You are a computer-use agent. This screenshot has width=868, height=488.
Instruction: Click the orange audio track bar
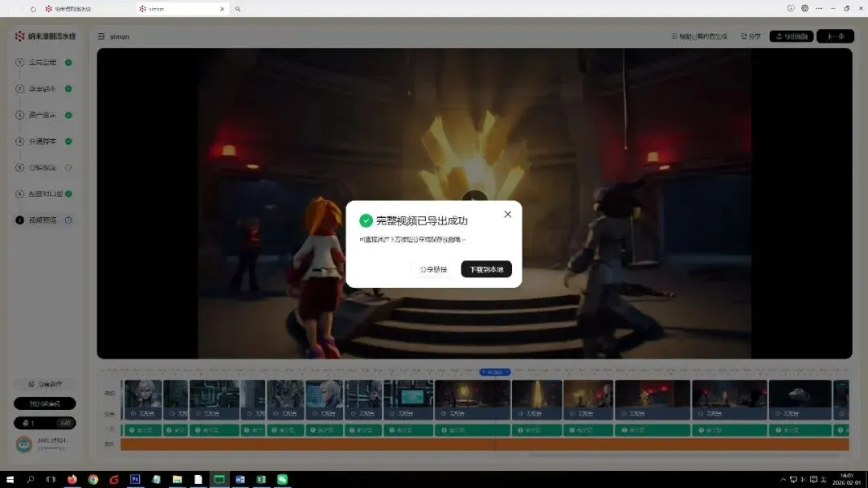tap(485, 445)
